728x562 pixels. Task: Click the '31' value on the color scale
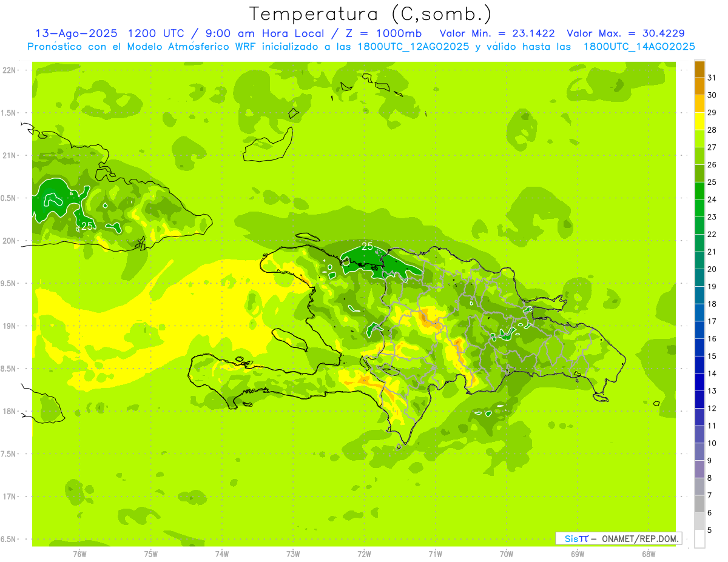(712, 78)
